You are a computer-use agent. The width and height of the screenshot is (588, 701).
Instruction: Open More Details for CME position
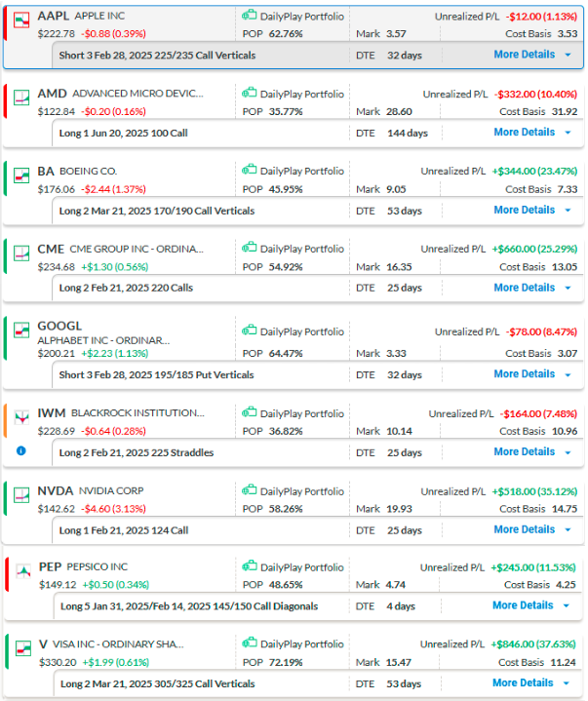pyautogui.click(x=524, y=288)
